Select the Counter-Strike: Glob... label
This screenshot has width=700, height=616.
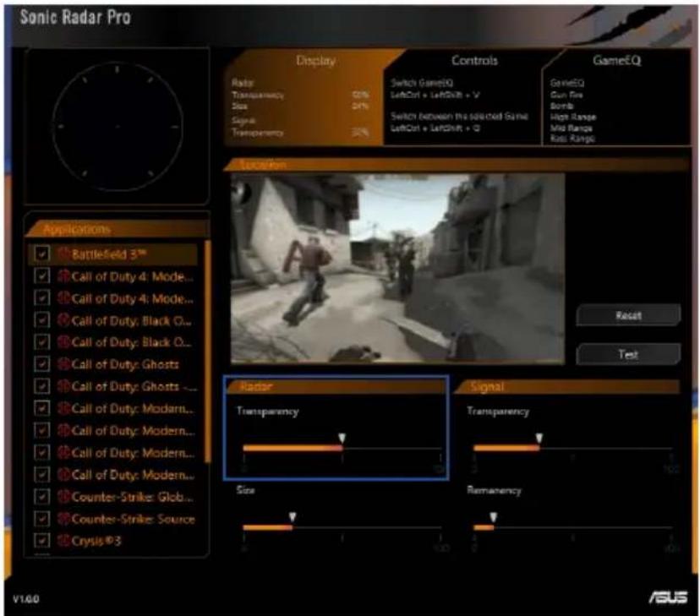point(132,497)
